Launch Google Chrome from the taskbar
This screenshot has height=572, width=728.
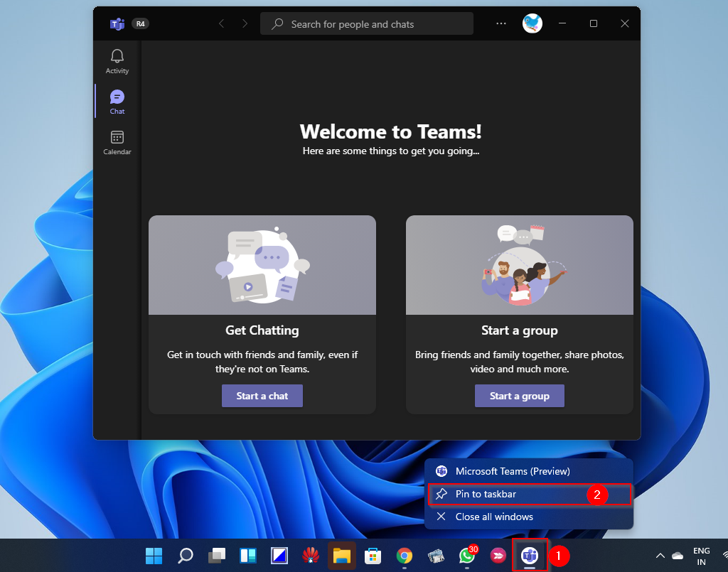[x=405, y=556]
